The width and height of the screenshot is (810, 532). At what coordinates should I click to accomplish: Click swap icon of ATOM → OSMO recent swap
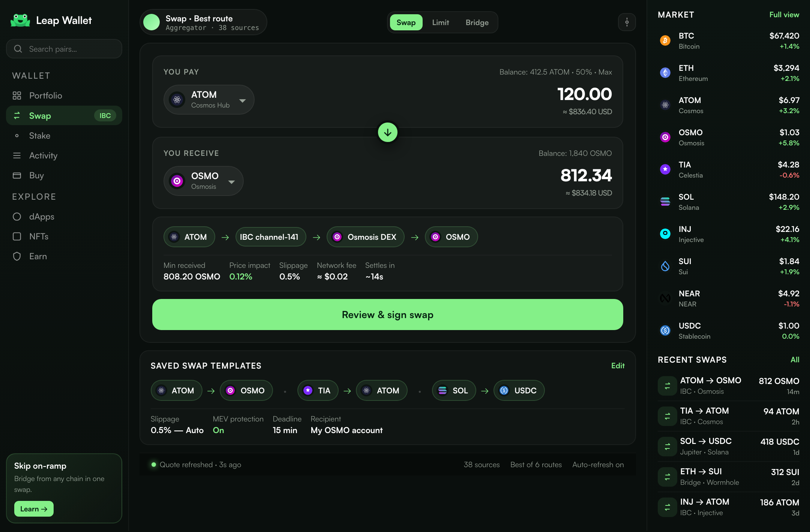(667, 386)
